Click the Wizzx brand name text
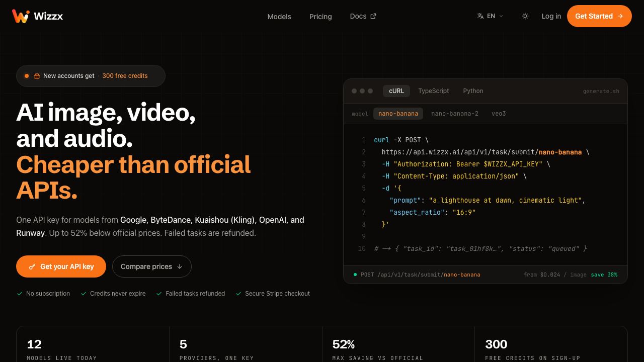The height and width of the screenshot is (362, 644). pos(48,16)
